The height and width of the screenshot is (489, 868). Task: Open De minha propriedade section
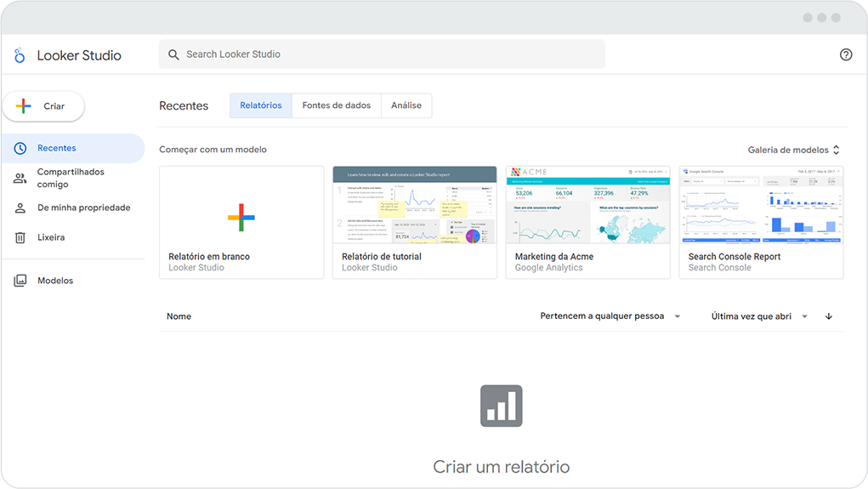tap(73, 208)
